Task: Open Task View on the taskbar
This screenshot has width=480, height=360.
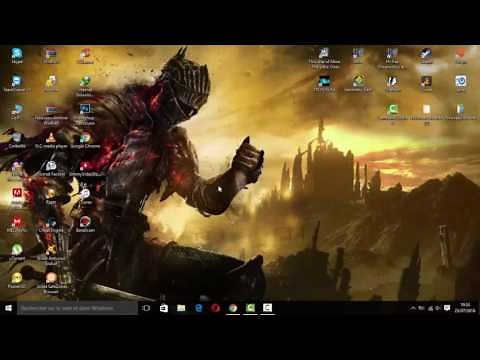Action: 146,308
